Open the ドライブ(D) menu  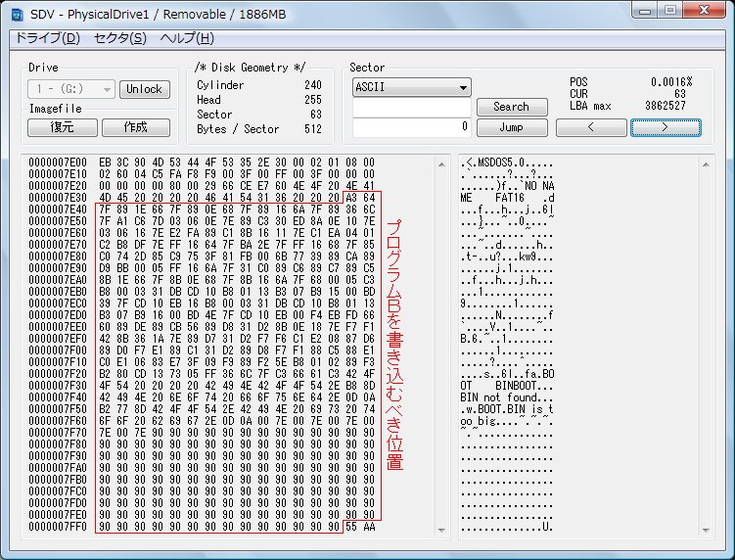point(45,38)
